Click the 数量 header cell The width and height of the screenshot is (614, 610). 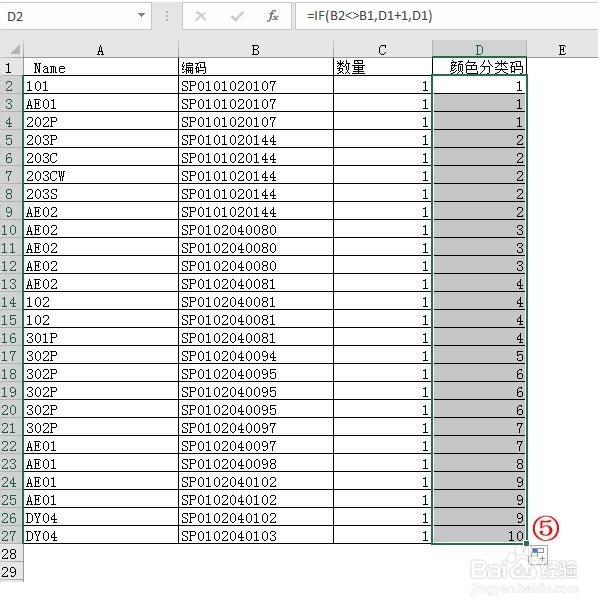[x=382, y=67]
